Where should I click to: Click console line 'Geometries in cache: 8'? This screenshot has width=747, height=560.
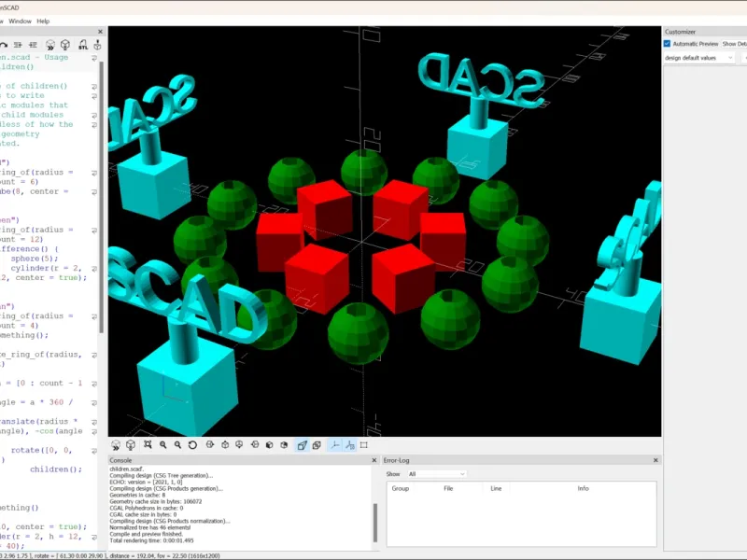pos(137,495)
